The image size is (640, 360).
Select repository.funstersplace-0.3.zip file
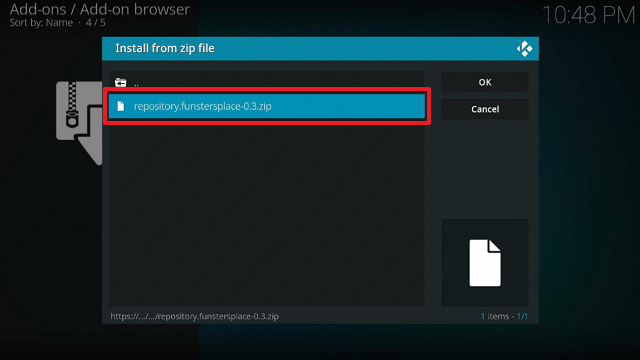tap(267, 106)
